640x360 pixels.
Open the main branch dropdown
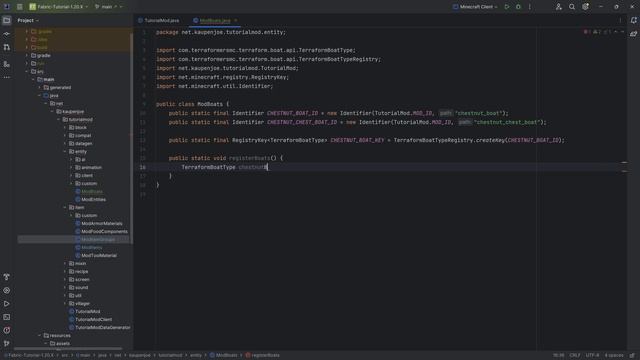point(108,7)
